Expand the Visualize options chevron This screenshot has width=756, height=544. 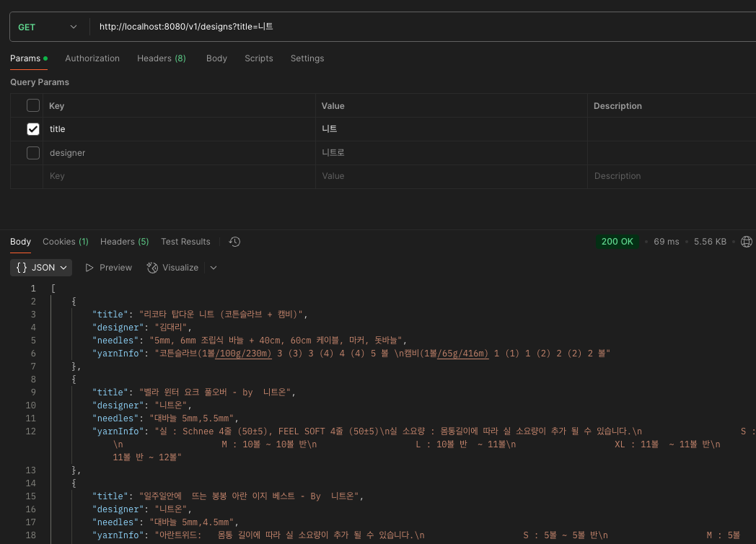coord(214,268)
